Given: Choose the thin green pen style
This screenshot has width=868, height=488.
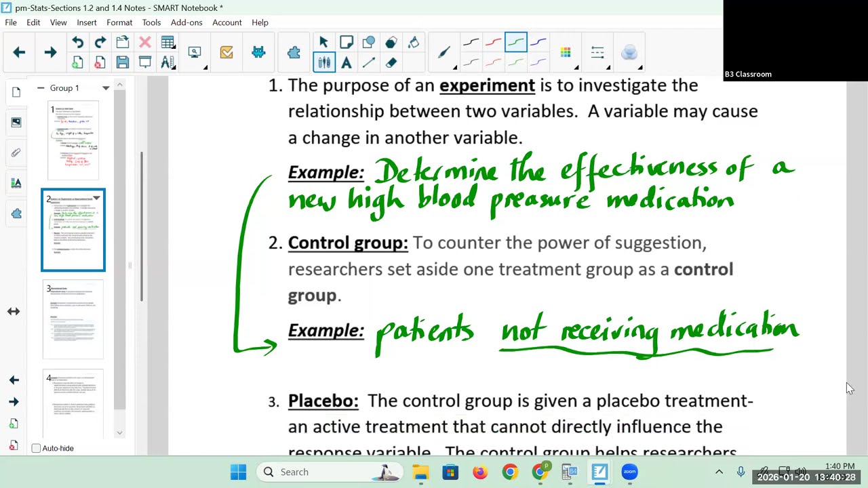Looking at the screenshot, I should click(x=515, y=63).
